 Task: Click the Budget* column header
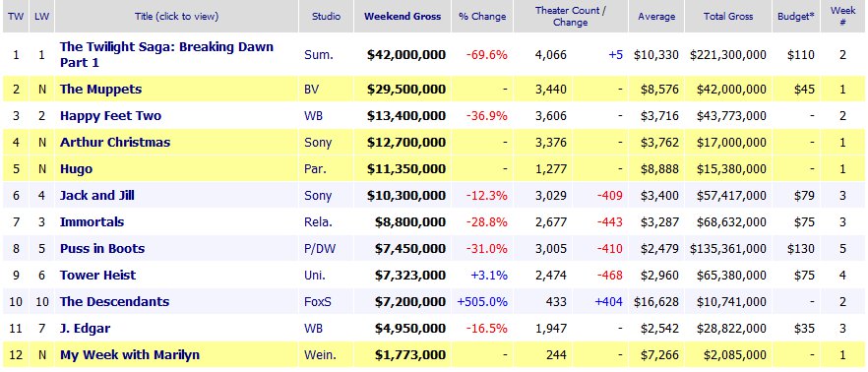796,17
